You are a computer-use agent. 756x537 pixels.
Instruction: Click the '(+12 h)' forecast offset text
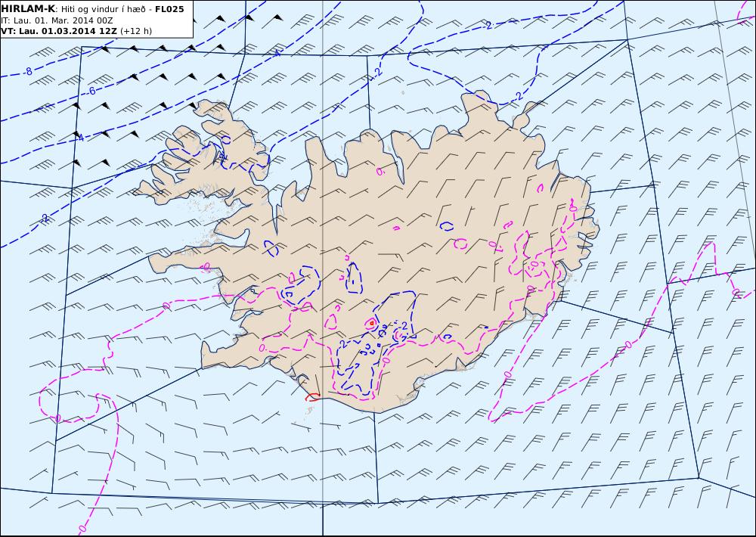point(135,31)
